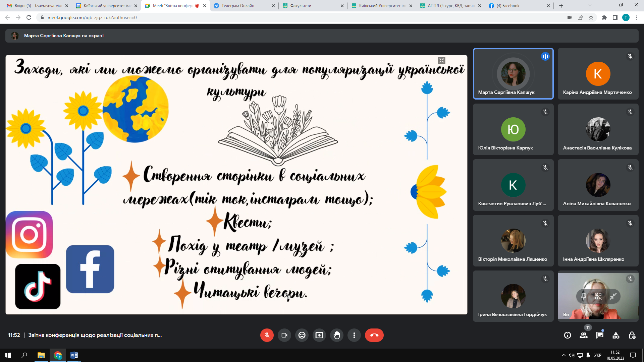644x362 pixels.
Task: Open the More options three-dot menu
Action: [354, 335]
